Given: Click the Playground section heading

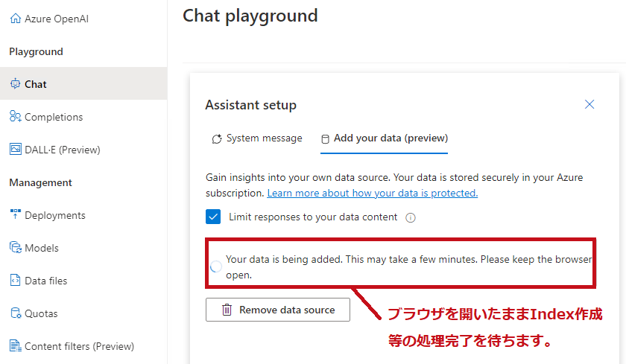Looking at the screenshot, I should 36,51.
